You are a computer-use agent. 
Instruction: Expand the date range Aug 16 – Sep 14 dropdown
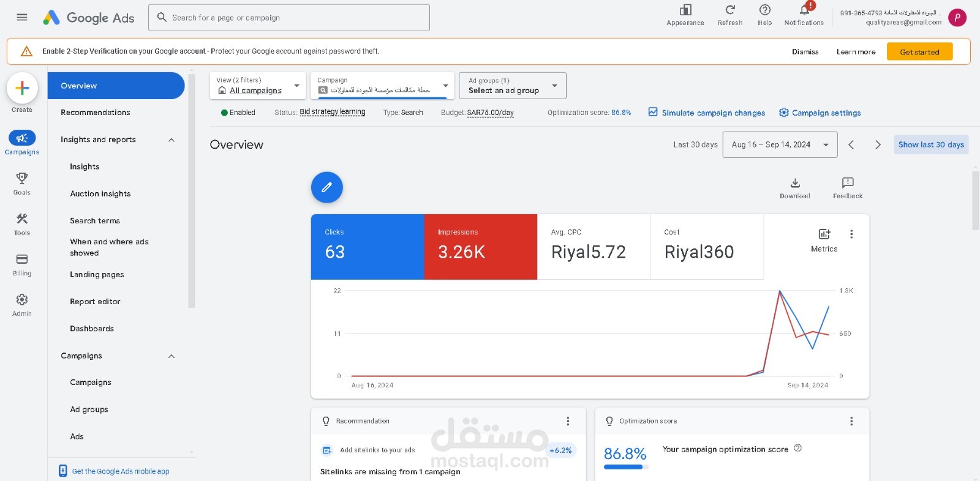pyautogui.click(x=780, y=145)
